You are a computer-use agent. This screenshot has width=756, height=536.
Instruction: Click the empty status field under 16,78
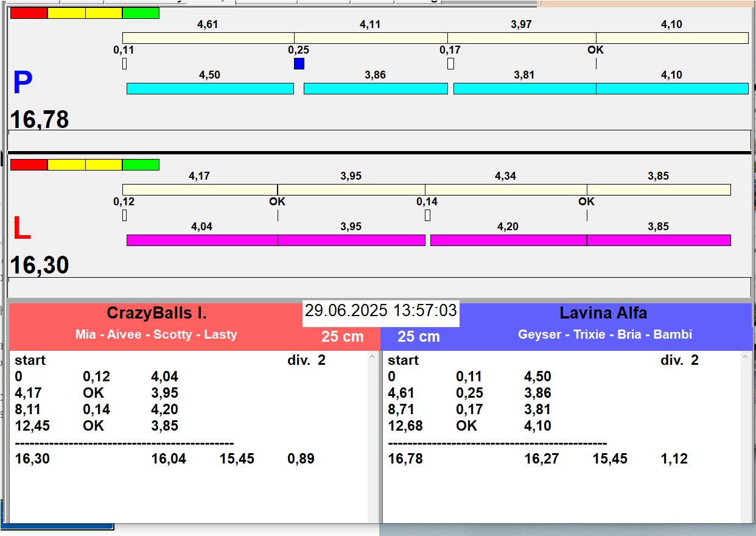click(x=379, y=139)
